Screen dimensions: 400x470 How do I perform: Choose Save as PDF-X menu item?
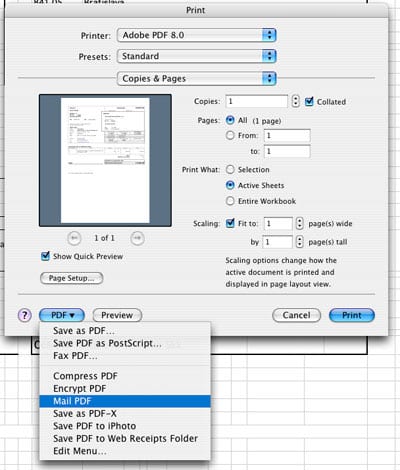coord(125,413)
